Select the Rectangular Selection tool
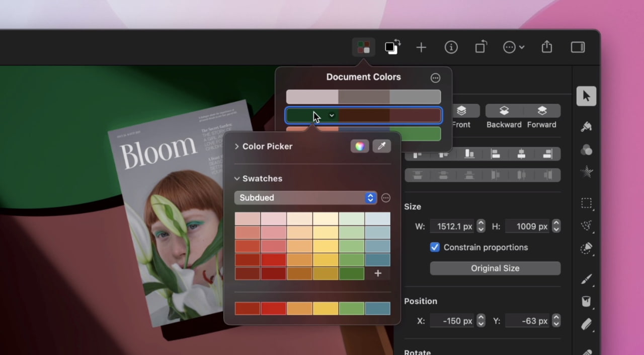Screen dimensions: 644x355 586,203
